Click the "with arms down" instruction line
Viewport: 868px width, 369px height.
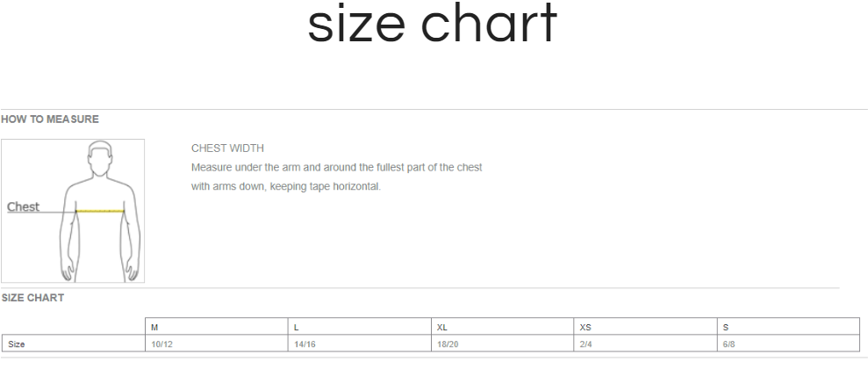coord(286,186)
